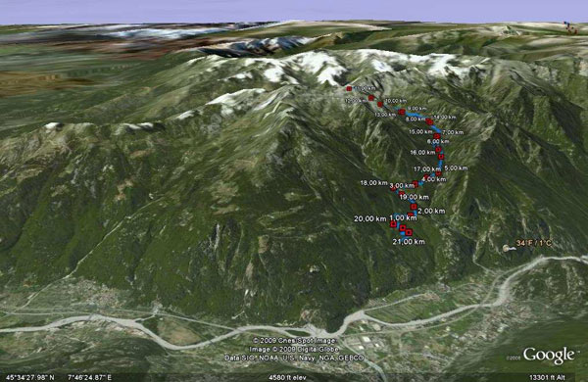Image resolution: width=588 pixels, height=382 pixels.
Task: Click the red marker under 7,00 km label
Action: pyautogui.click(x=437, y=136)
